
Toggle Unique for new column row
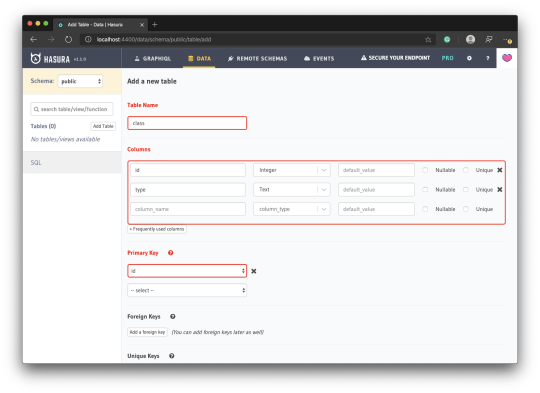[466, 209]
